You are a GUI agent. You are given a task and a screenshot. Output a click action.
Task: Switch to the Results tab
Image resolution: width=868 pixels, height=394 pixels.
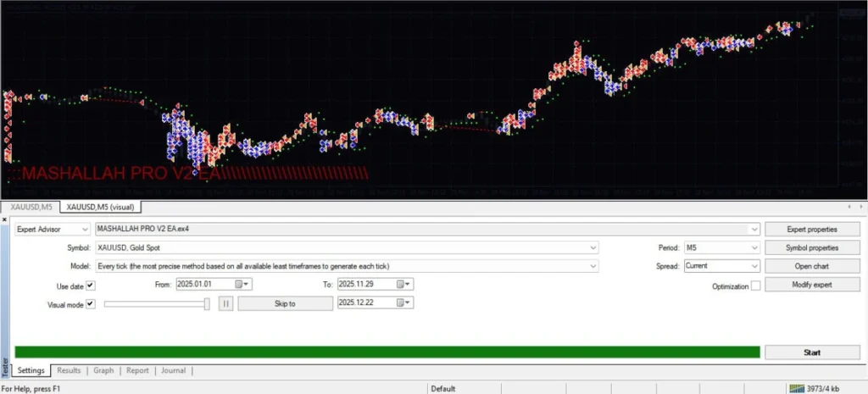point(69,370)
